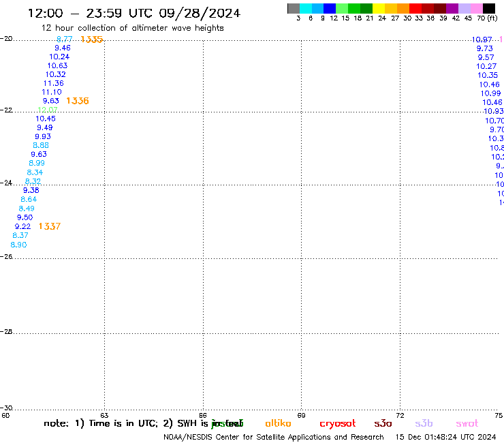Screen dimensions: 504x443
Task: Click the wave height value 8.88
Action: (x=41, y=145)
